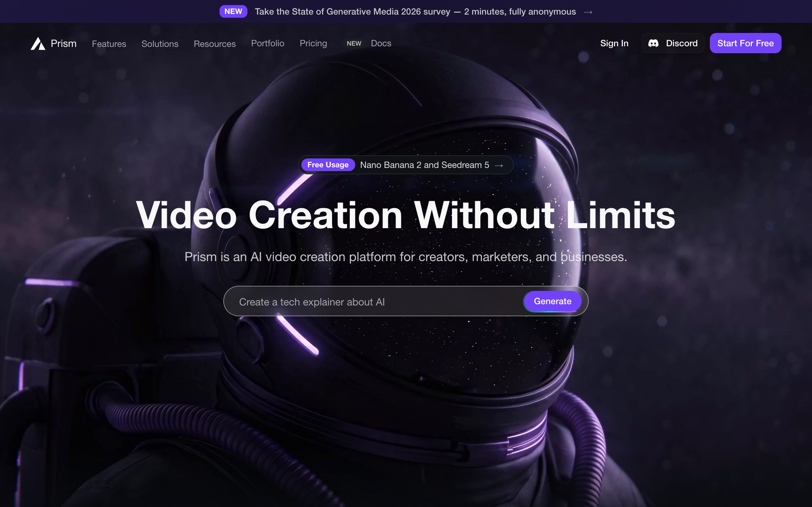The height and width of the screenshot is (507, 812).
Task: Open the Docs link
Action: [x=381, y=43]
